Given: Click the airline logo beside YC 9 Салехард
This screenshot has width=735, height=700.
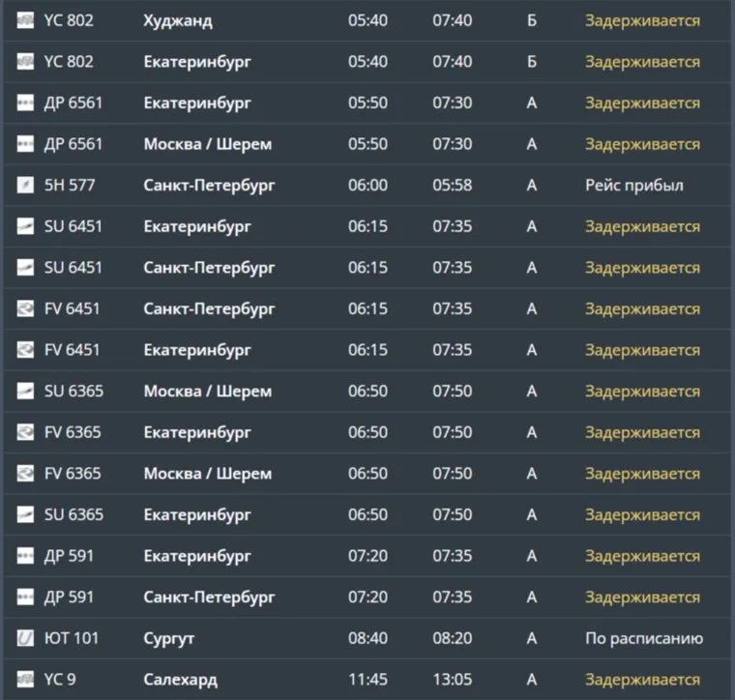Looking at the screenshot, I should click(25, 680).
